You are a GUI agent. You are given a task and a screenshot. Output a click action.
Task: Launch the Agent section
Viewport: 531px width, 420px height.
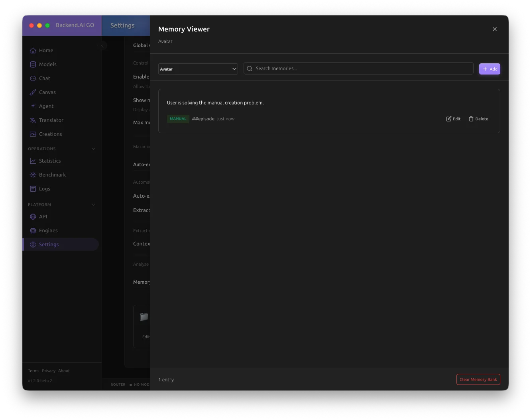click(x=46, y=106)
